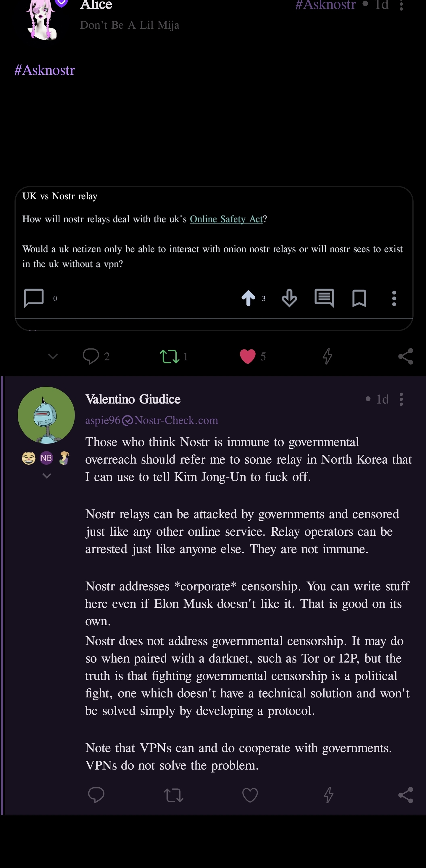The width and height of the screenshot is (426, 868).
Task: Reply to Alice's post via speech bubble
Action: click(x=91, y=356)
